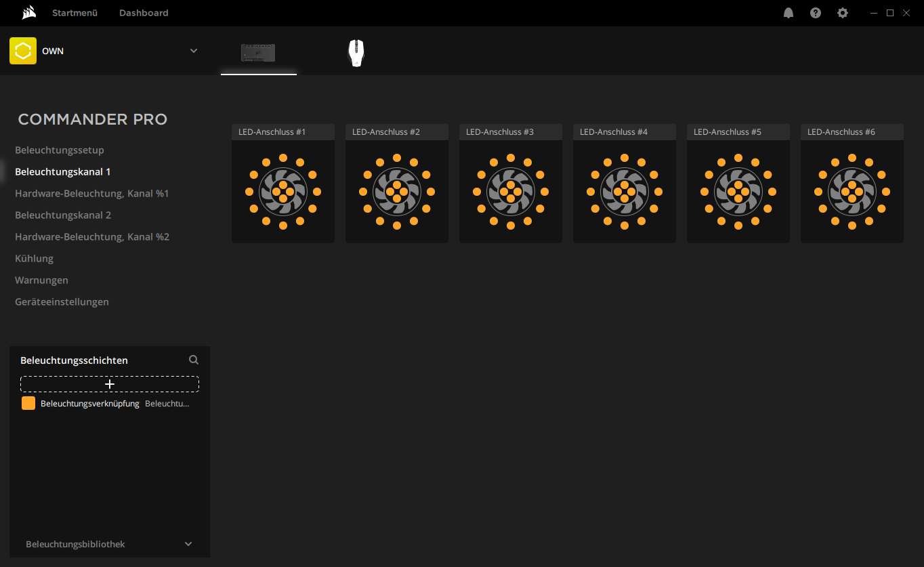Expand the OWN profile dropdown arrow
Image resolution: width=924 pixels, height=567 pixels.
pos(194,51)
